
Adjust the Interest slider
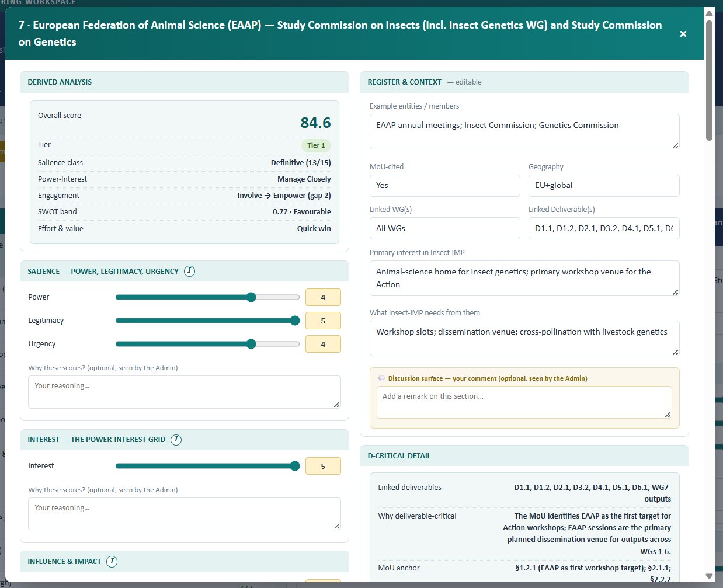pos(207,466)
